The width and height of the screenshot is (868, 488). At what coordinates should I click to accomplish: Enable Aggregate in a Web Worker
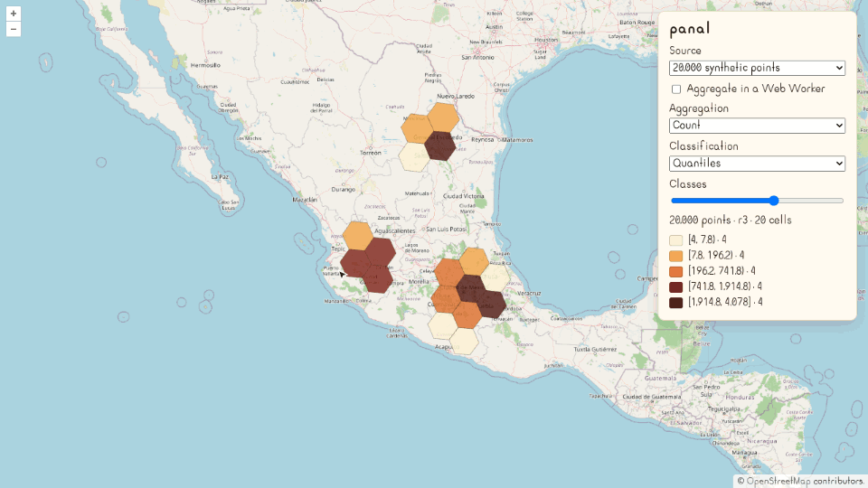tap(676, 89)
